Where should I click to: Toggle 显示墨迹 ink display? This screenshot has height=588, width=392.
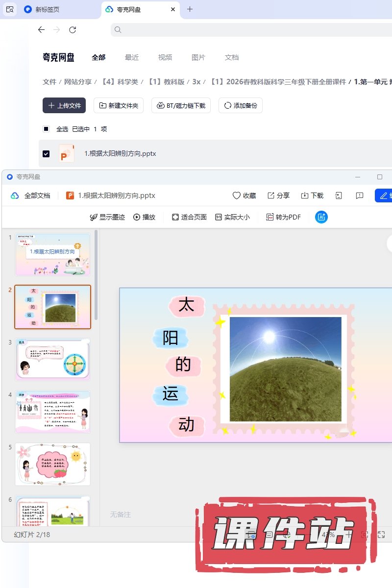107,217
